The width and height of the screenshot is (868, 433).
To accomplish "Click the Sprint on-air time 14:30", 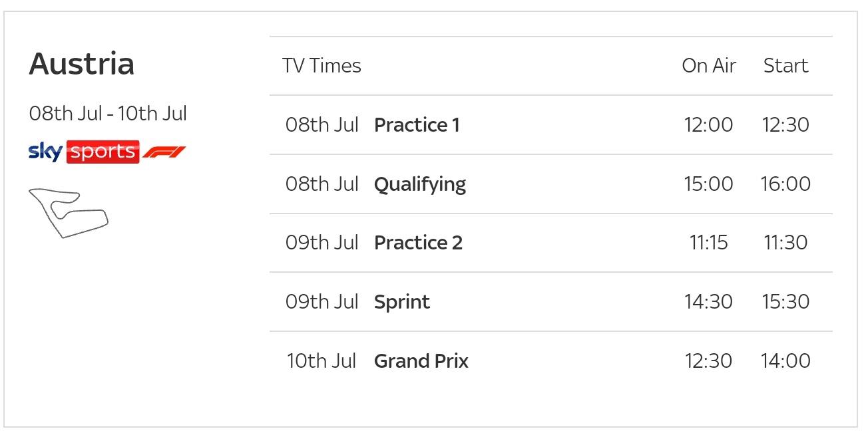I will [x=708, y=302].
